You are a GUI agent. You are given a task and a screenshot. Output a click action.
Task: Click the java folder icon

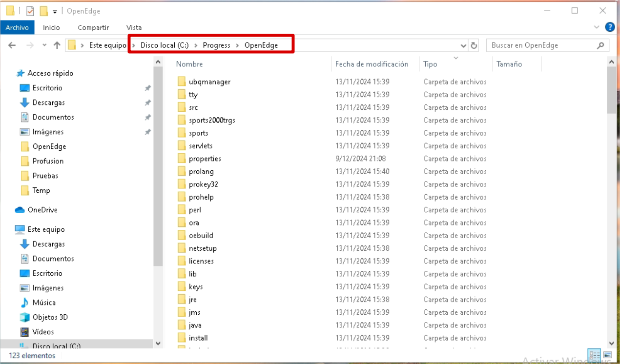click(182, 325)
